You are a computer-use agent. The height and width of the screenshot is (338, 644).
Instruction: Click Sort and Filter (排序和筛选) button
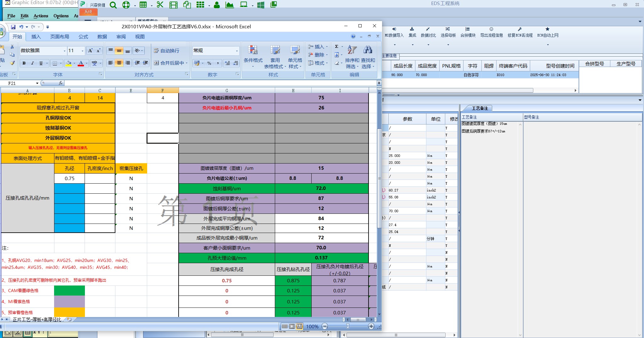point(352,57)
